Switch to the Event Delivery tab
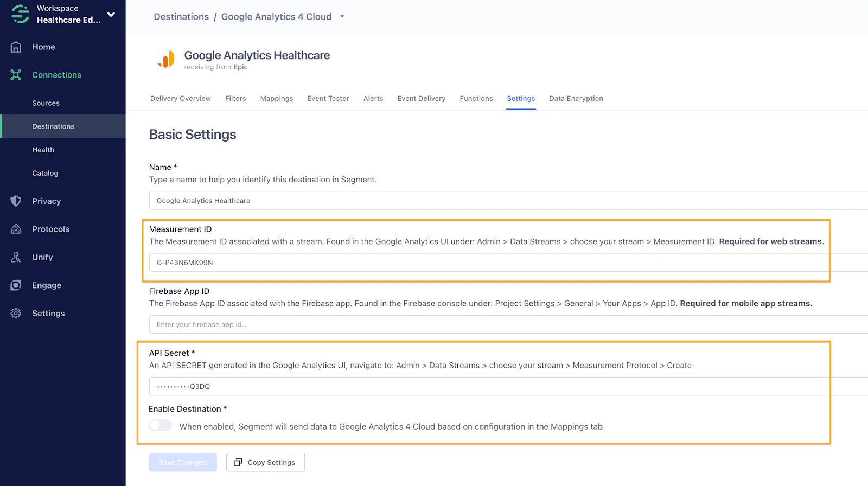 [x=422, y=99]
